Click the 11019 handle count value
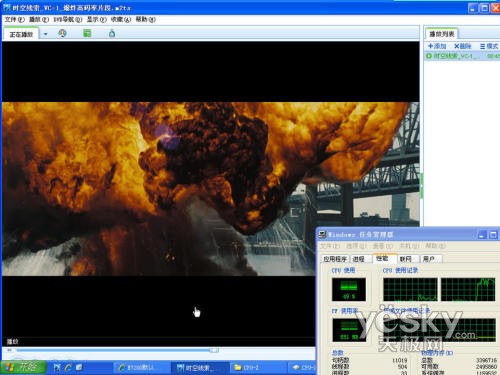This screenshot has height=375, width=500. [x=400, y=360]
